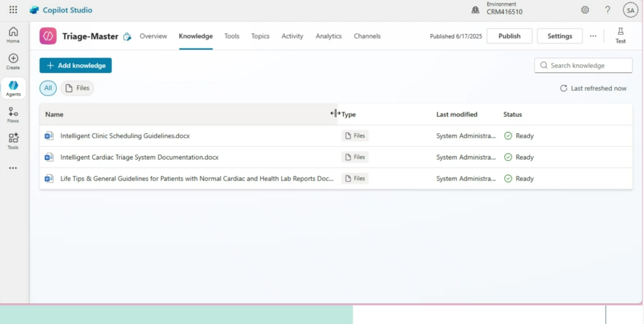Click Word icon for Cardiac Triage Documentation
The height and width of the screenshot is (324, 644).
pos(49,157)
